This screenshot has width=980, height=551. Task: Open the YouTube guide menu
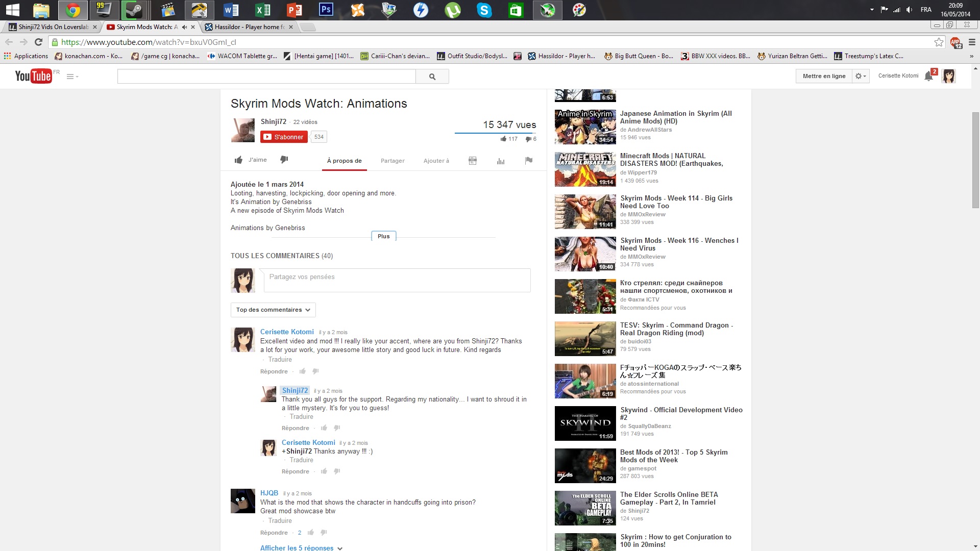tap(72, 77)
